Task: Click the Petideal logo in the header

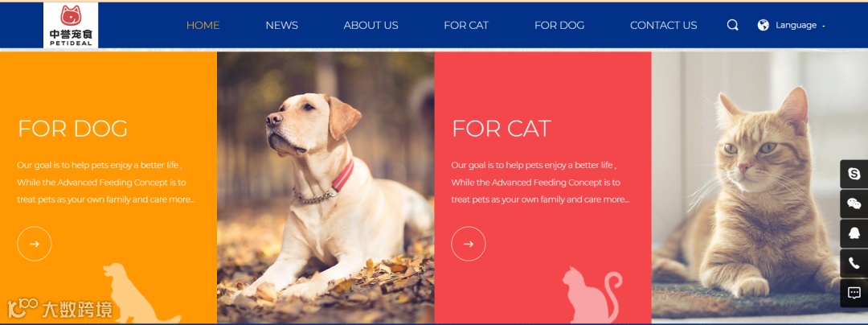Action: pos(71,25)
